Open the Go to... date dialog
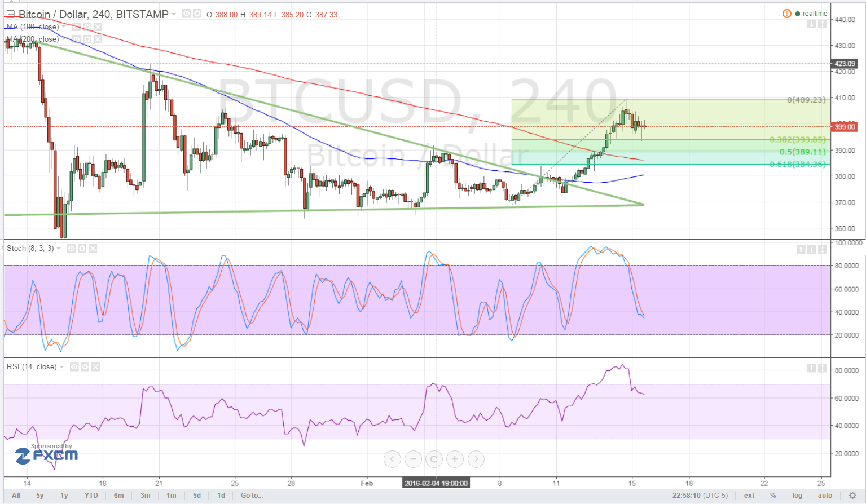Screen dimensions: 866x504 [x=252, y=496]
